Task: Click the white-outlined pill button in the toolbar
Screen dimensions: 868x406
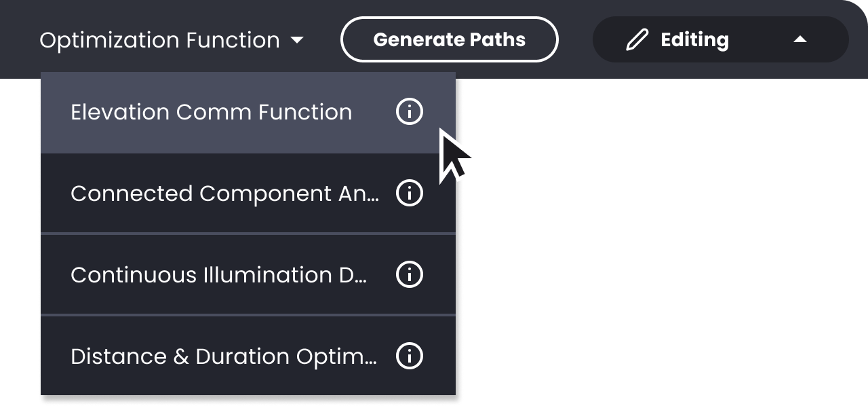Action: coord(449,40)
